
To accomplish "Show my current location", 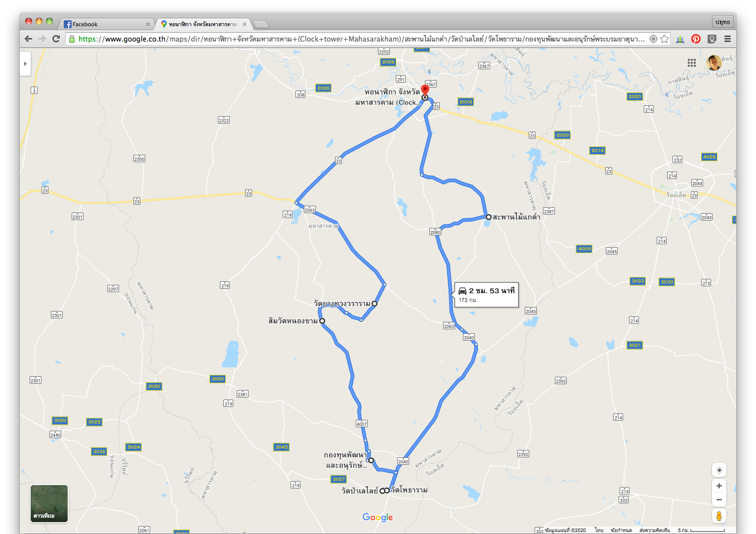I will click(719, 470).
